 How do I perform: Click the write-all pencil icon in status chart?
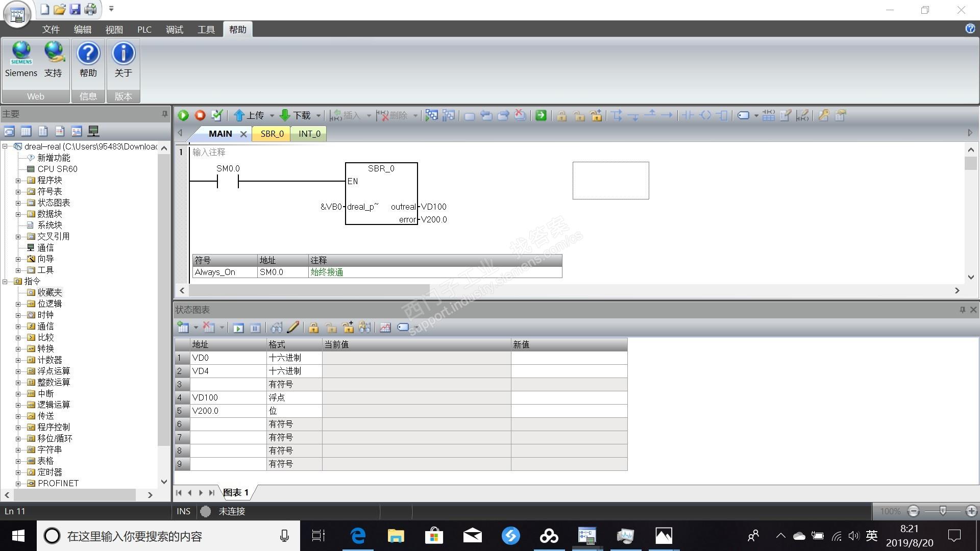coord(293,328)
